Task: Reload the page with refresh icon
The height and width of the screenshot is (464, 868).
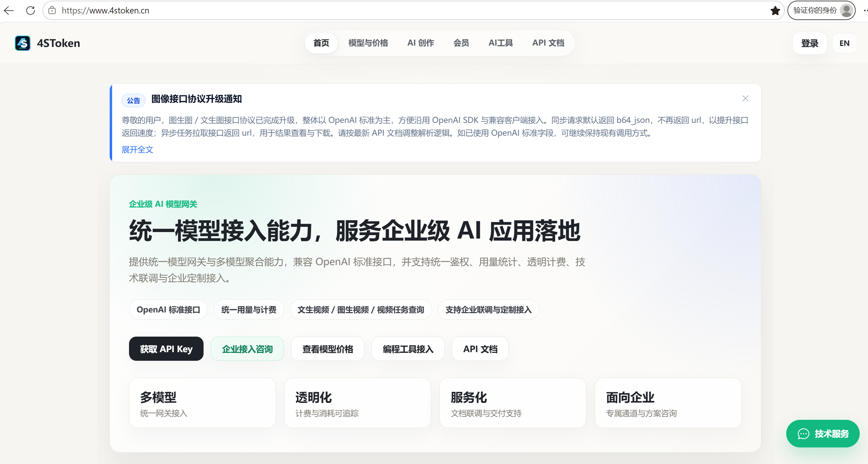Action: point(31,10)
